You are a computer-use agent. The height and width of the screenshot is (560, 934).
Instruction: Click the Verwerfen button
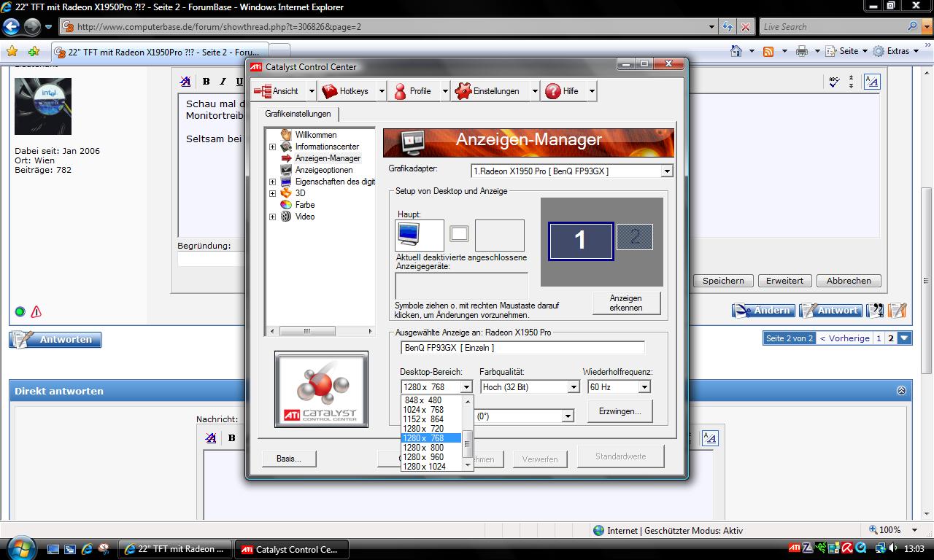(540, 459)
